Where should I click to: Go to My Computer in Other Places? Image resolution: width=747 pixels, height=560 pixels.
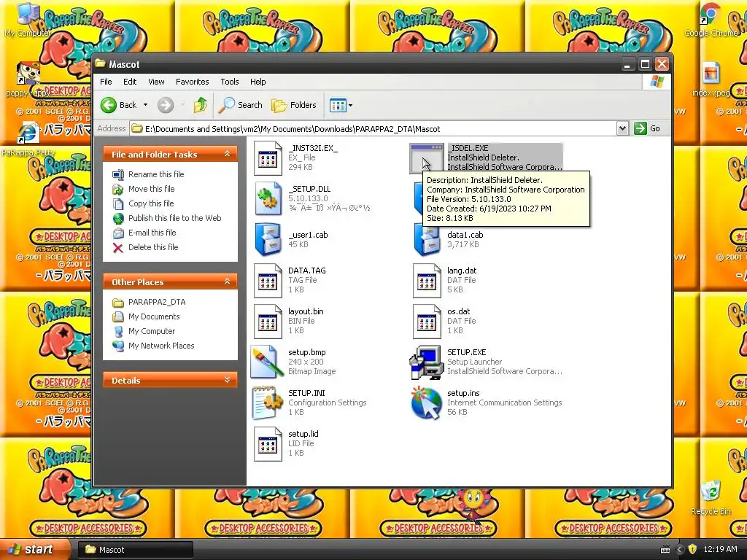(152, 331)
